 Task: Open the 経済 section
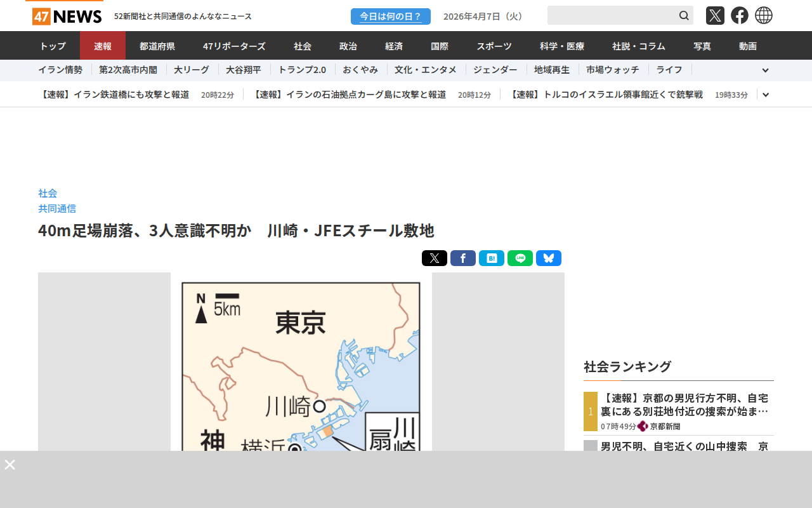tap(394, 46)
